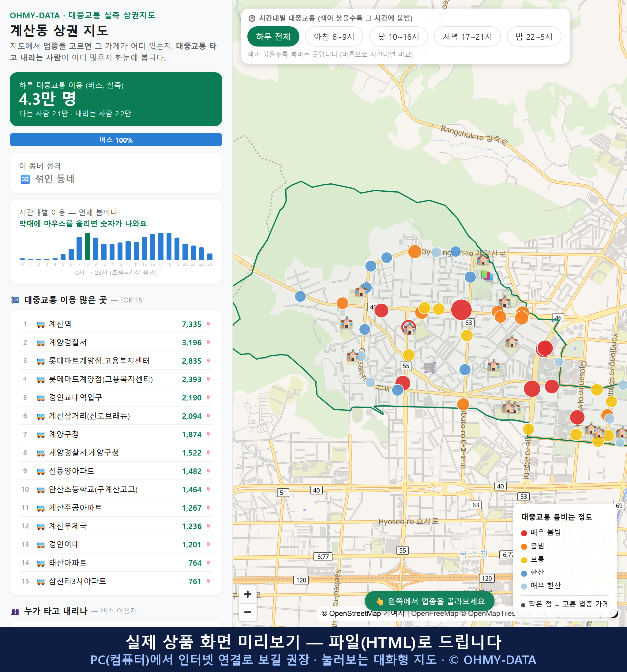Switch to 낮 10~16시 time filter
This screenshot has height=672, width=627.
coord(398,36)
